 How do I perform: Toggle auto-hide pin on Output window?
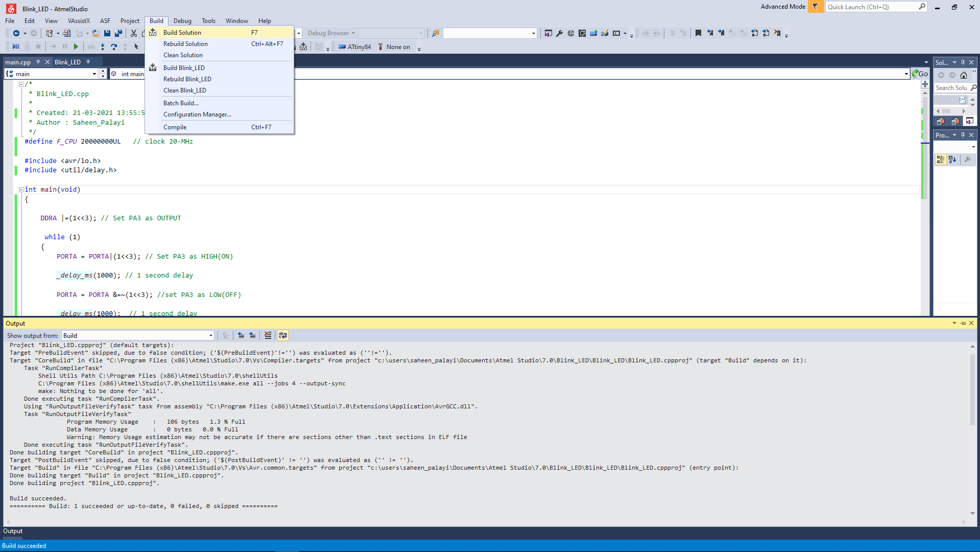(963, 324)
